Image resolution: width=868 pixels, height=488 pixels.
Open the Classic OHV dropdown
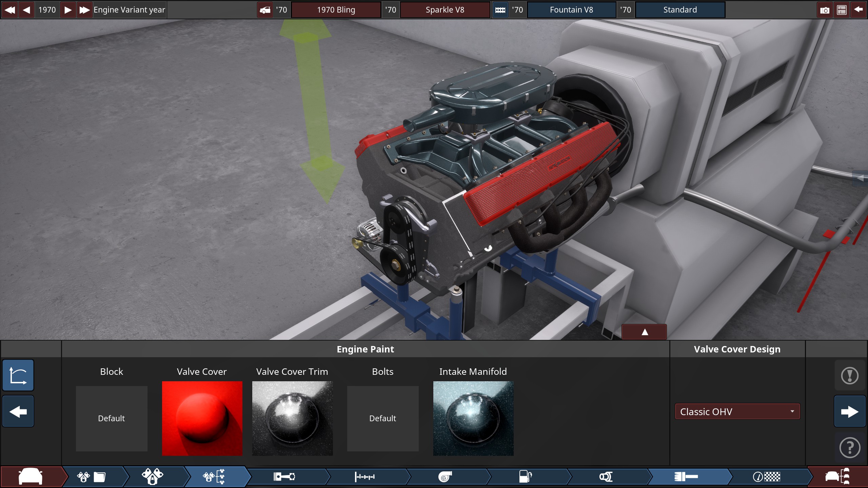click(737, 411)
